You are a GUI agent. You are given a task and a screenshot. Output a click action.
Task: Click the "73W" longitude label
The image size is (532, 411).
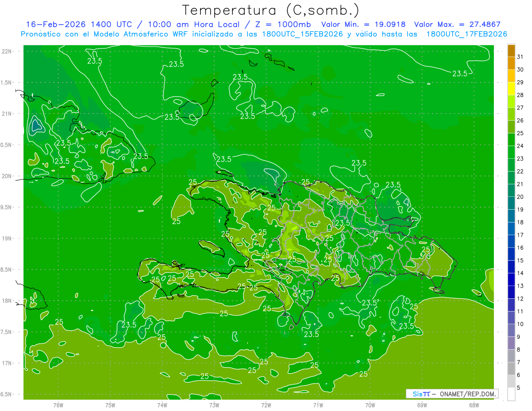[214, 405]
